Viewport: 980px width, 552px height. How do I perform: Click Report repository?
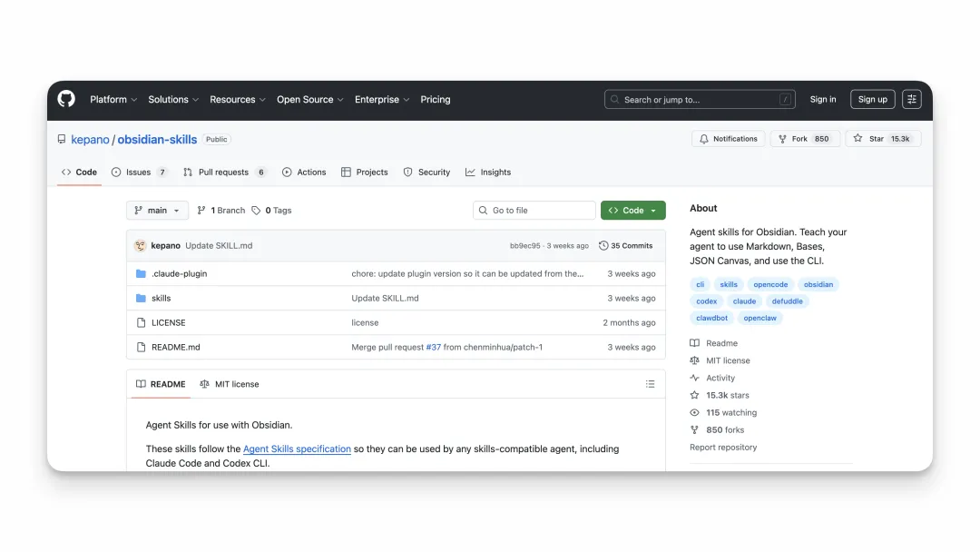(x=723, y=447)
